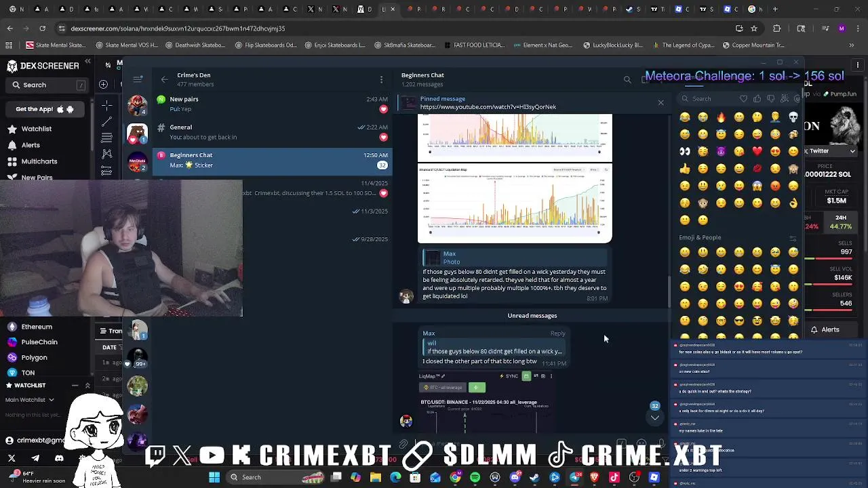Pick the thumbs up emoji
The image size is (868, 488).
(685, 169)
